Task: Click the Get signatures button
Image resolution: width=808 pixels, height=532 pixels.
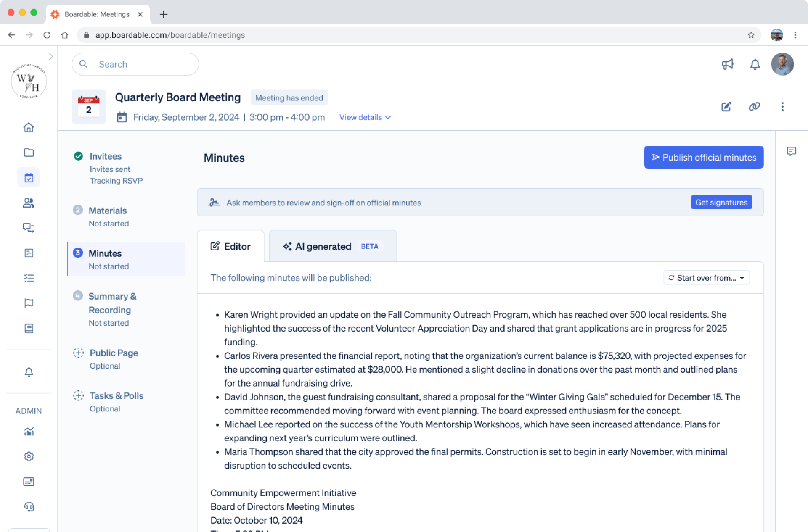Action: point(721,203)
